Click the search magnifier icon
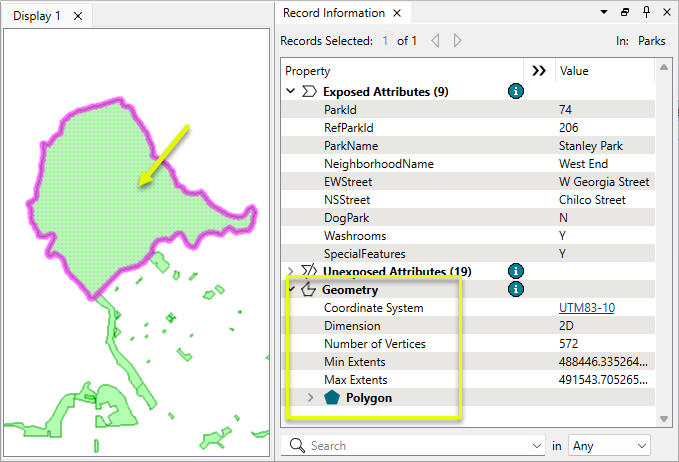This screenshot has height=462, width=679. click(x=297, y=445)
